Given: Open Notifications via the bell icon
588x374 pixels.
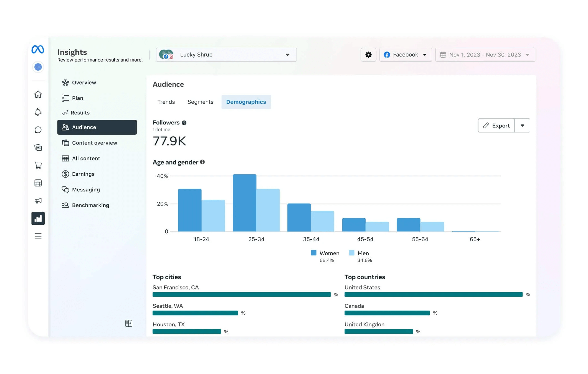Looking at the screenshot, I should [38, 112].
